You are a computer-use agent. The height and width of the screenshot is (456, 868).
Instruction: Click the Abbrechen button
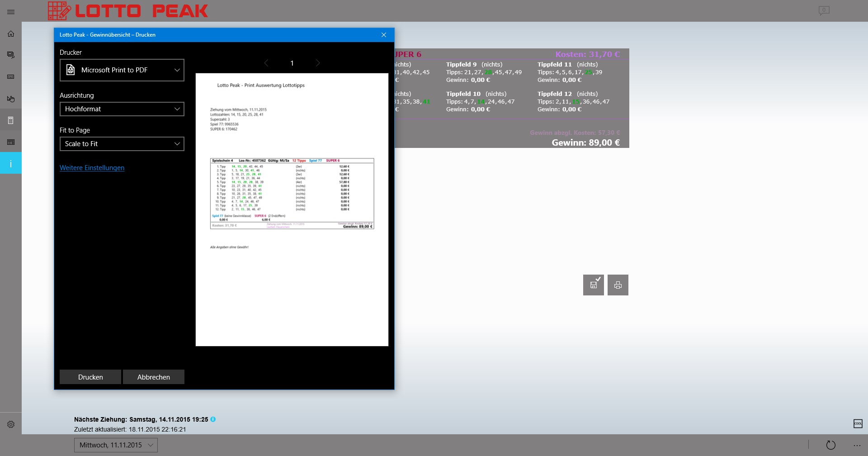click(x=154, y=377)
